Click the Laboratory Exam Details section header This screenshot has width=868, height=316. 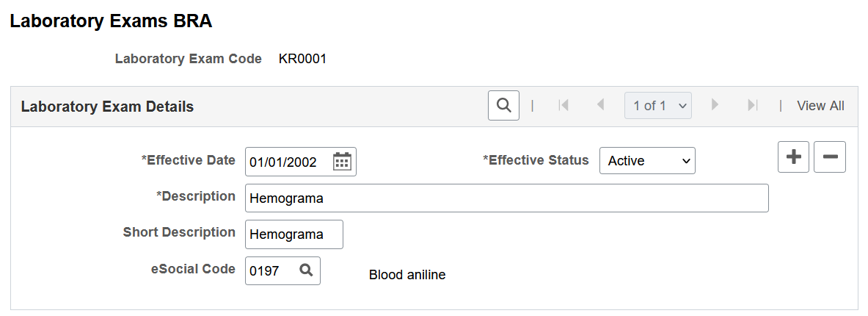pyautogui.click(x=107, y=107)
